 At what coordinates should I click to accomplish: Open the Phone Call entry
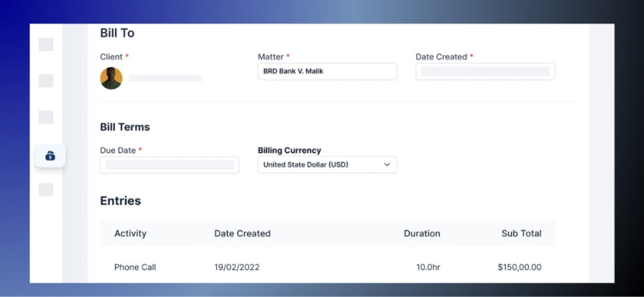pyautogui.click(x=135, y=267)
